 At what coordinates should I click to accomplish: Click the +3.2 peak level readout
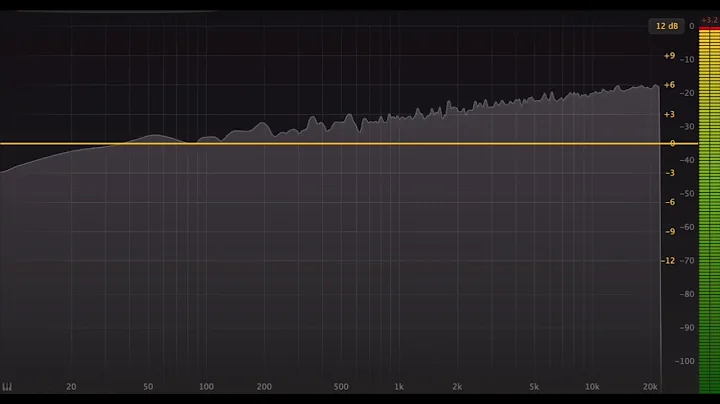click(x=709, y=20)
